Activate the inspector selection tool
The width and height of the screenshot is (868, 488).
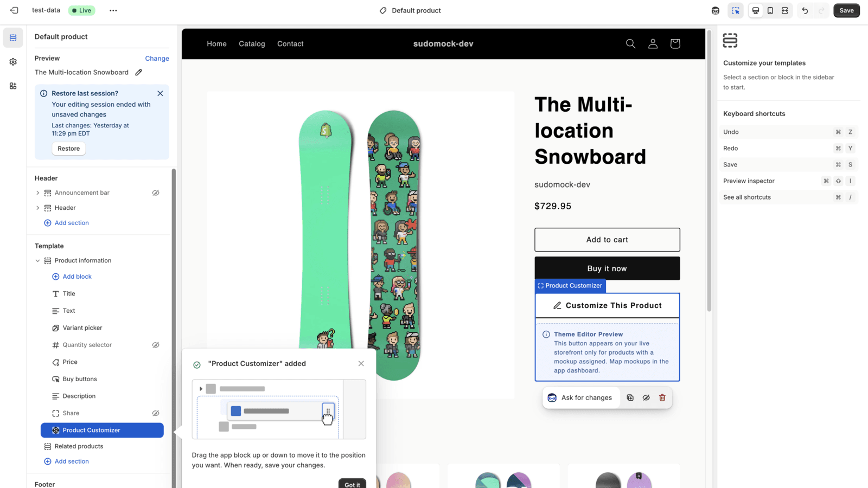[x=736, y=10]
